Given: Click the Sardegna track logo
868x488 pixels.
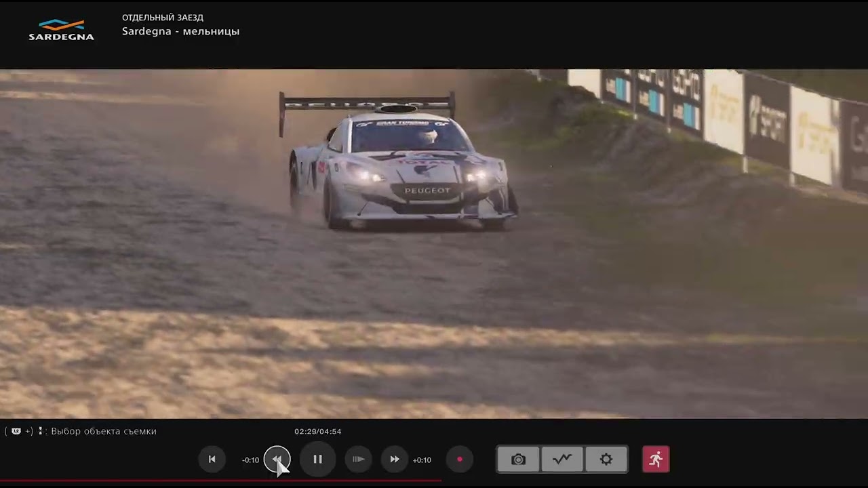Looking at the screenshot, I should (61, 30).
